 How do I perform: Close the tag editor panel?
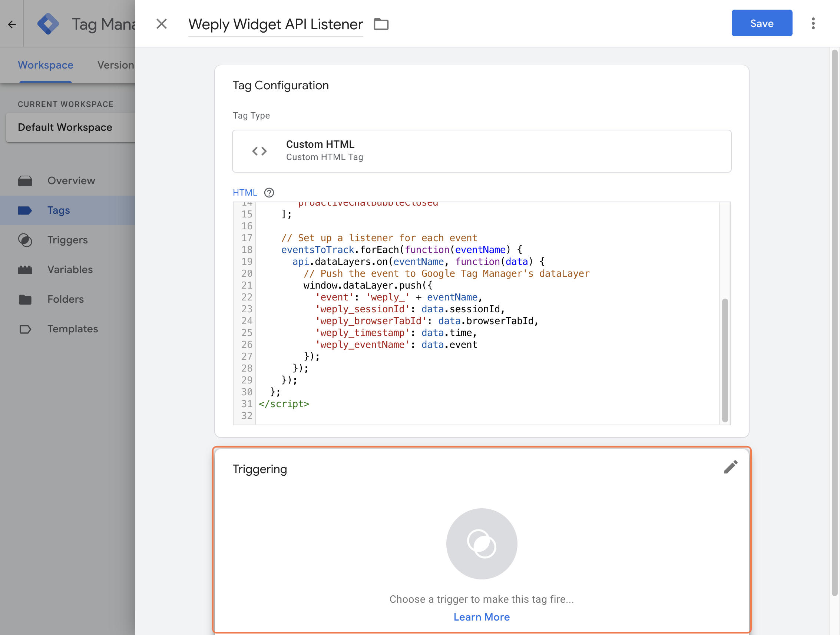click(161, 24)
